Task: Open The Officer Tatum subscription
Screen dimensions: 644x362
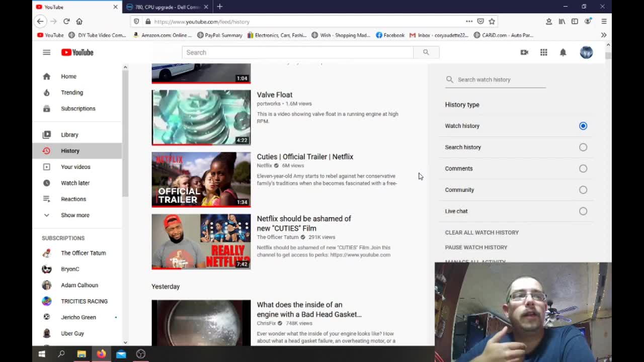Action: click(77, 253)
